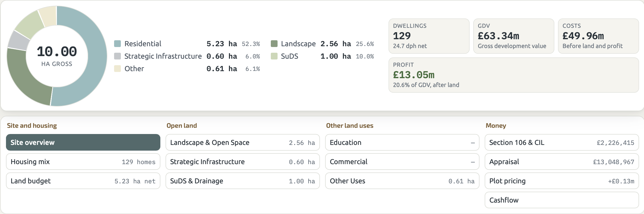Click the Landscape legend color swatch

tap(274, 44)
